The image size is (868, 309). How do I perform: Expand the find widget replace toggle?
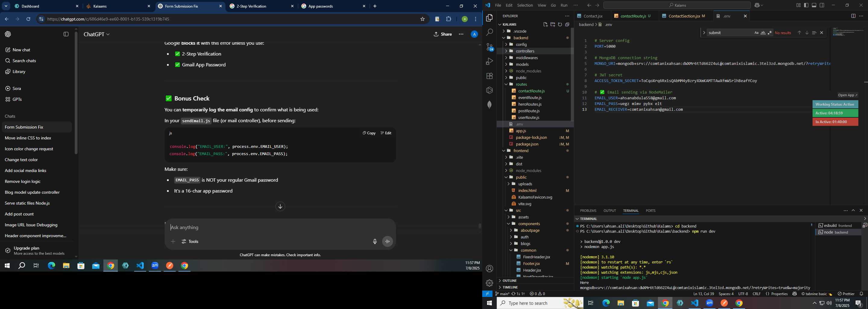[x=704, y=33]
